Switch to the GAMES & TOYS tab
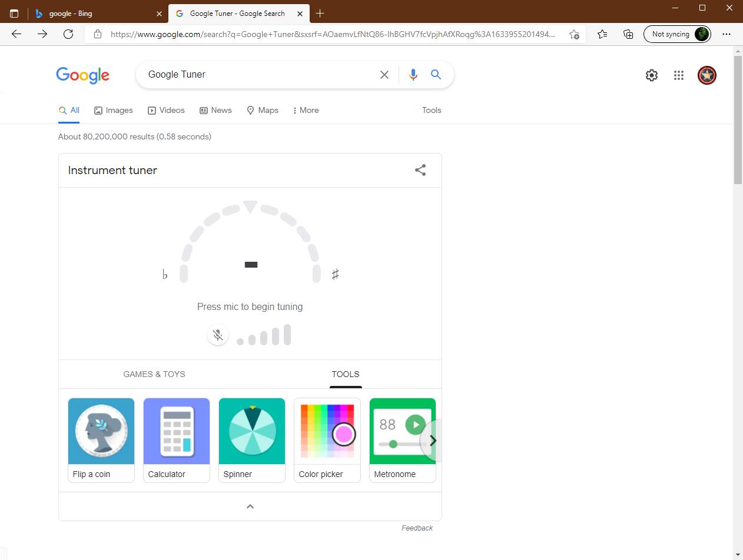743x560 pixels. coord(154,374)
